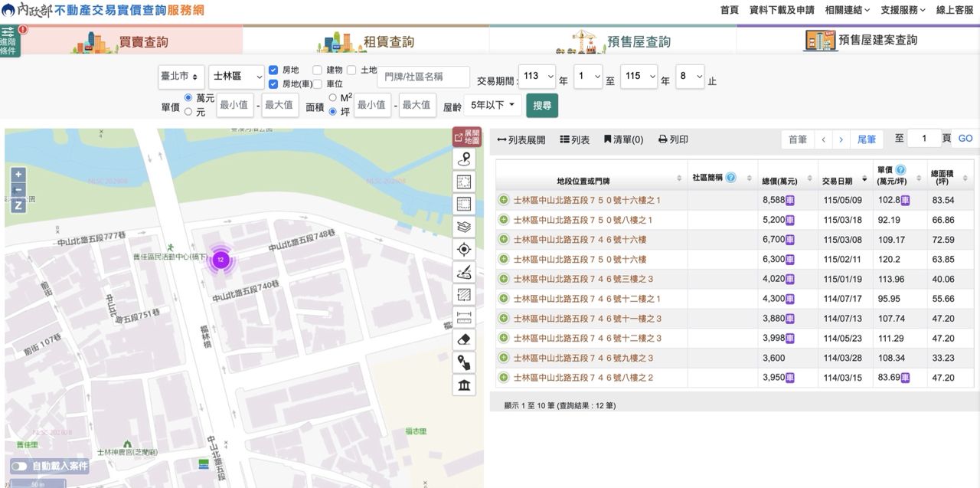This screenshot has height=488, width=980.
Task: Click the 門牌/社區名稱 input field
Action: [x=423, y=77]
